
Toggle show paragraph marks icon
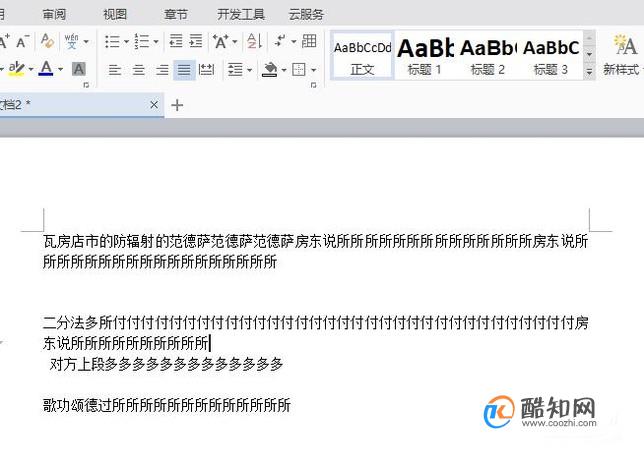280,41
